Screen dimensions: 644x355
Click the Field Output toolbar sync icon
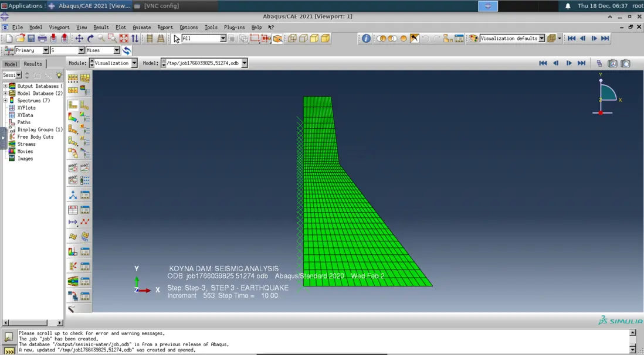point(127,51)
